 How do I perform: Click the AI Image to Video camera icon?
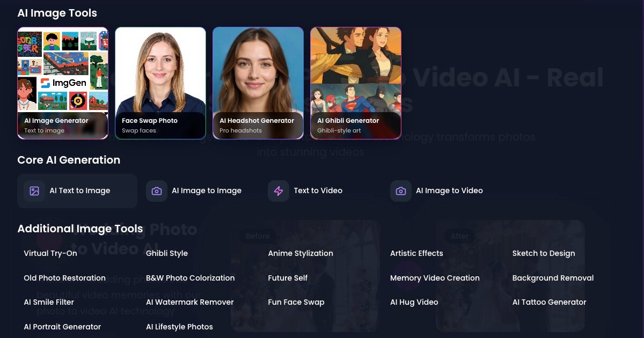tap(400, 190)
